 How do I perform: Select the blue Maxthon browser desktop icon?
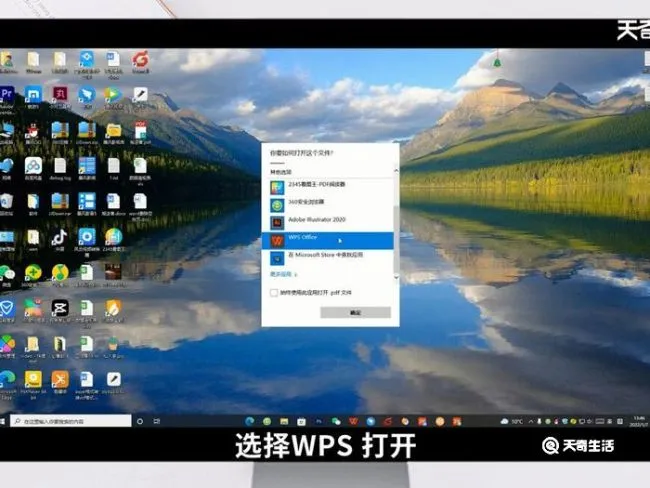coord(33,95)
